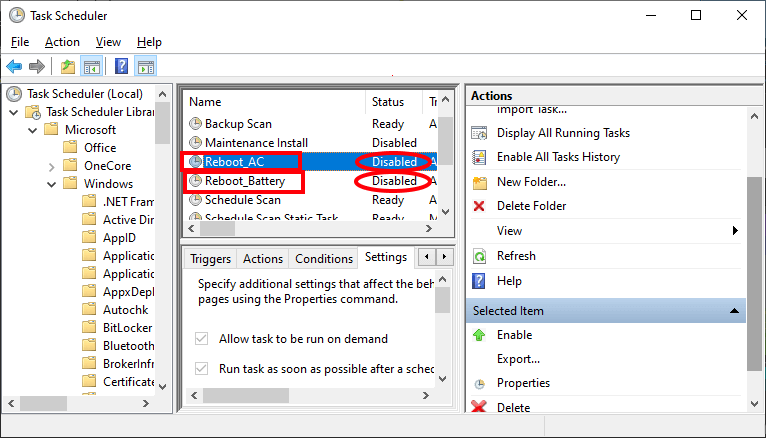766x438 pixels.
Task: Click New Folder... action
Action: pos(532,182)
